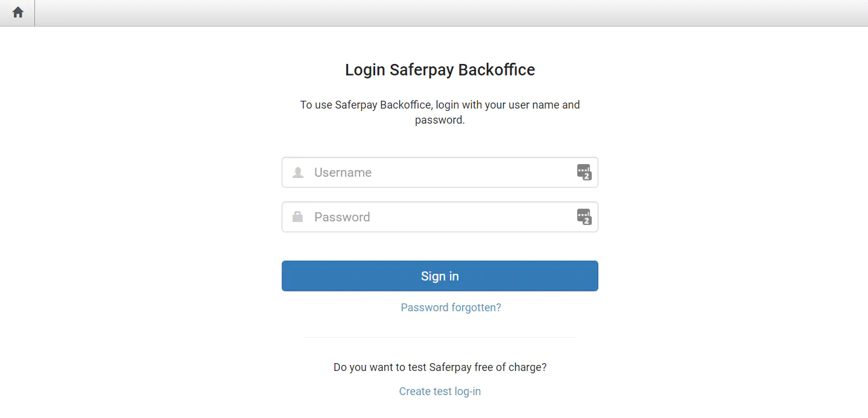This screenshot has width=868, height=418.
Task: Click the 'To use Saferpay Backoffice' instruction line
Action: [x=440, y=105]
